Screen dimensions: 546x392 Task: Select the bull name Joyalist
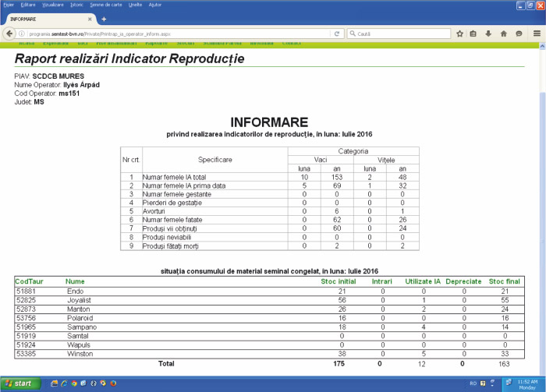tap(79, 300)
